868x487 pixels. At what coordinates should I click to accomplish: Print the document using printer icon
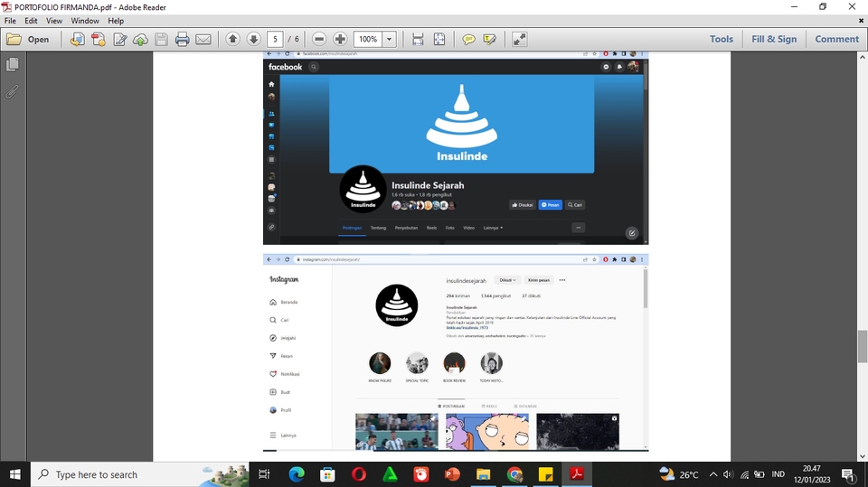[182, 39]
